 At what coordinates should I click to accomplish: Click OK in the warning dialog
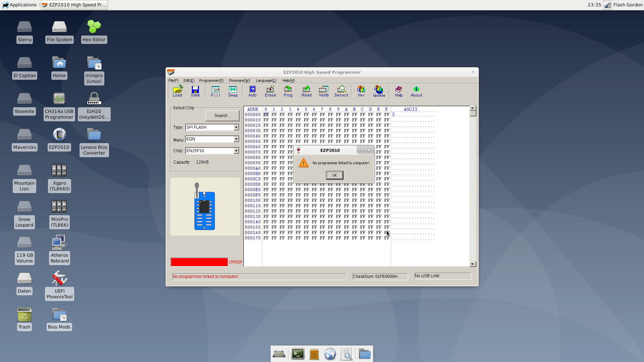(x=334, y=175)
